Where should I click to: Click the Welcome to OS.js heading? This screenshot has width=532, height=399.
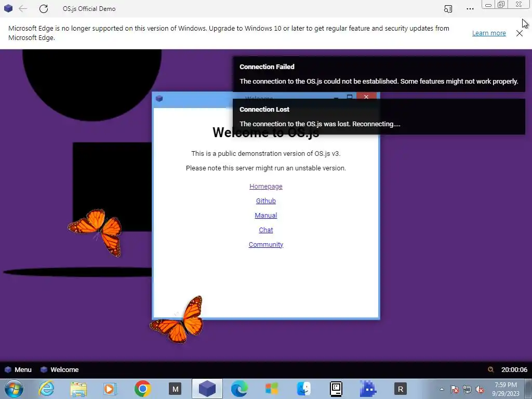click(266, 132)
